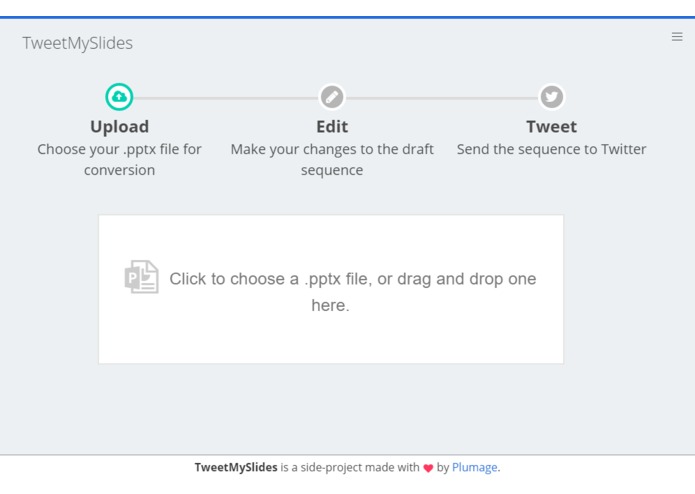Click 'Send the sequence to Twitter' text

[551, 149]
